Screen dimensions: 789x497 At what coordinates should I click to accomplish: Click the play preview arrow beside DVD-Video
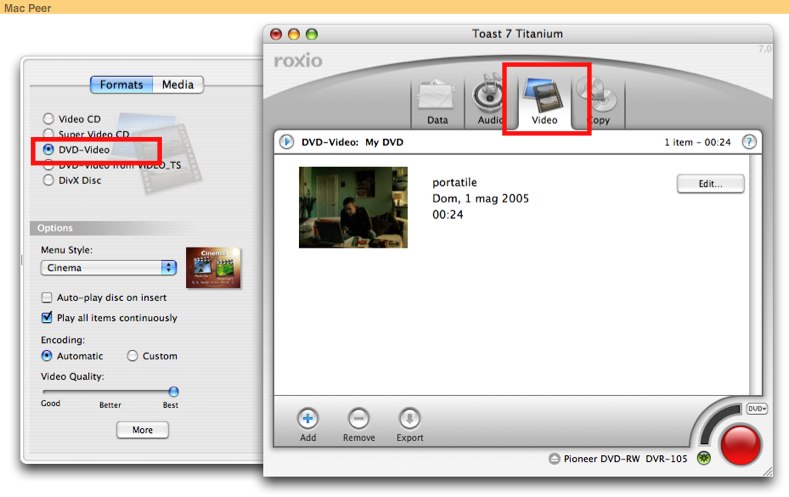[x=286, y=142]
